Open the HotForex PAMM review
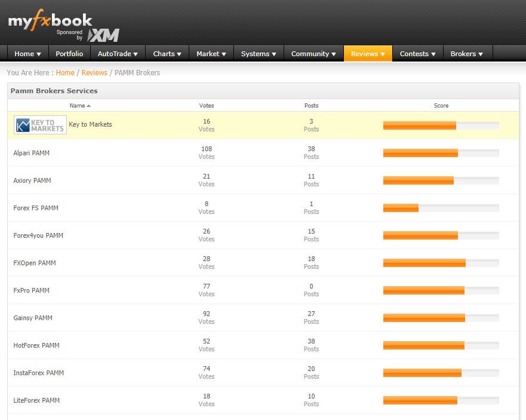The image size is (526, 420). pos(36,346)
